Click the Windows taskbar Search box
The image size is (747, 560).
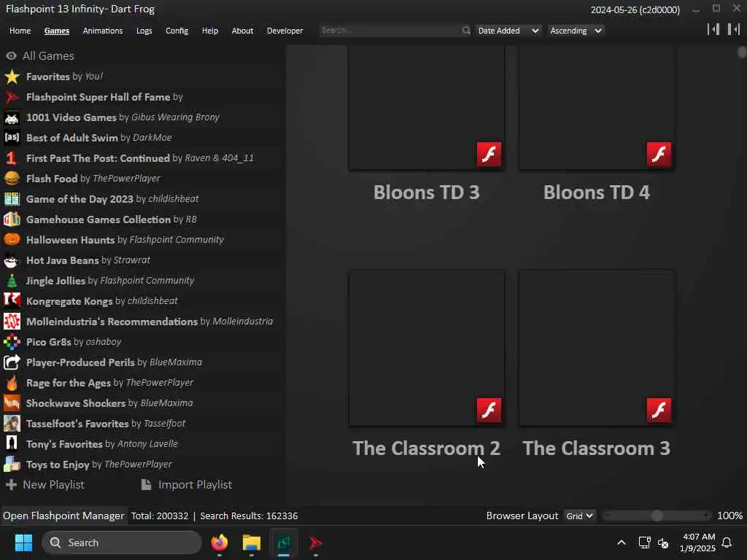tap(122, 542)
